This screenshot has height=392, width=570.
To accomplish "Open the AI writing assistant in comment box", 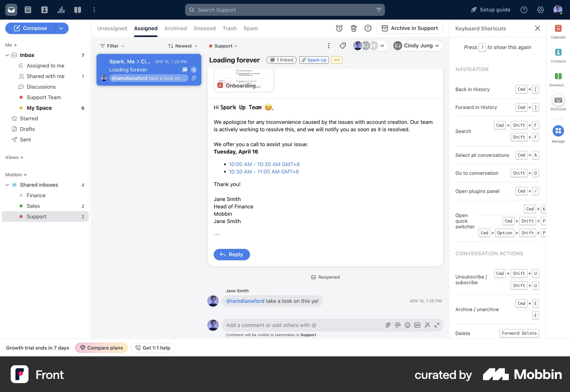I will (427, 325).
